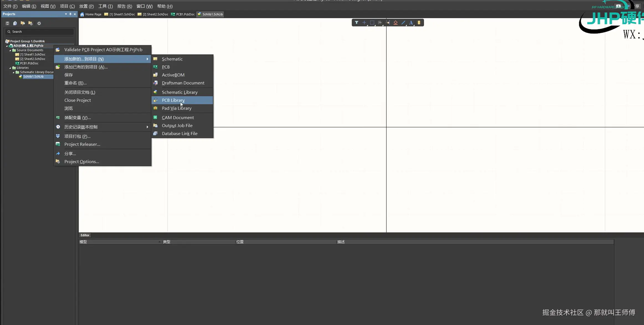The width and height of the screenshot is (644, 325).
Task: Click the selection filter funnel icon
Action: coord(356,22)
